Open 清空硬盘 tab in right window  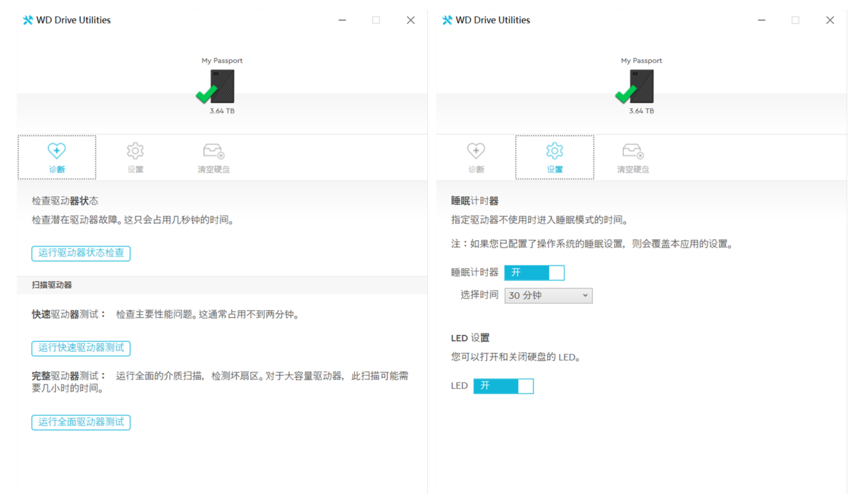point(633,157)
